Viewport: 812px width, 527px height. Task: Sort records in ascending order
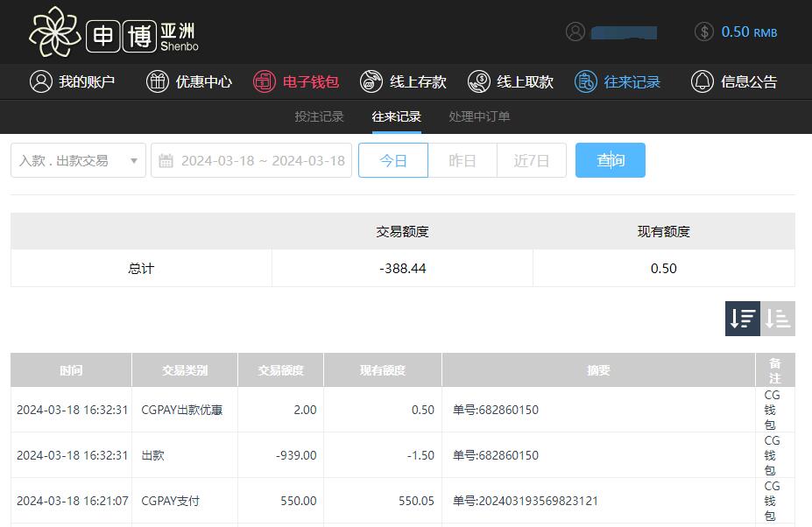click(x=778, y=319)
